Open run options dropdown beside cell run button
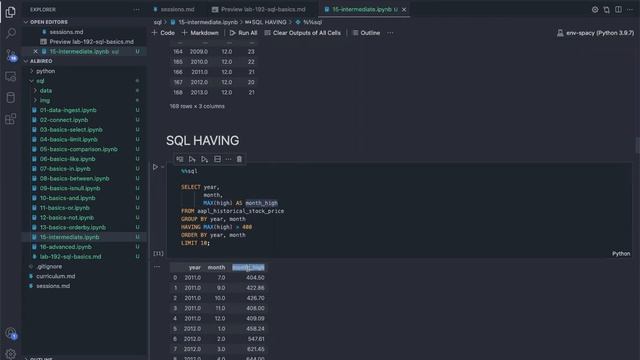This screenshot has width=640, height=360. click(x=162, y=167)
